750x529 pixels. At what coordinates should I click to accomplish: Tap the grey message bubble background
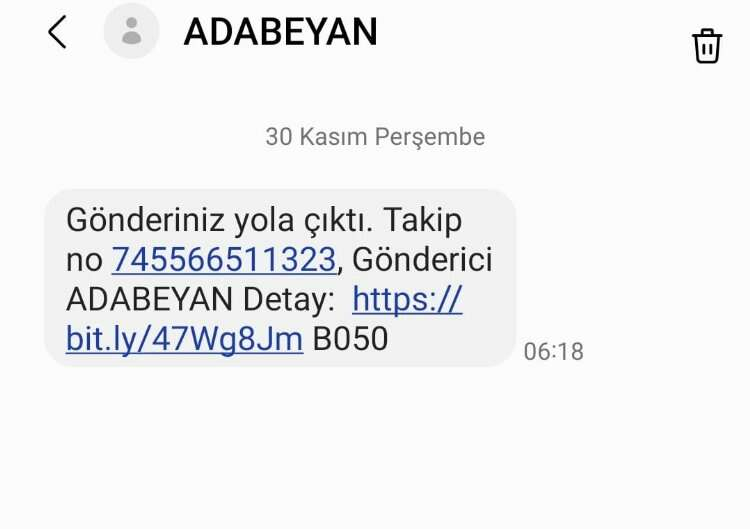[x=280, y=278]
